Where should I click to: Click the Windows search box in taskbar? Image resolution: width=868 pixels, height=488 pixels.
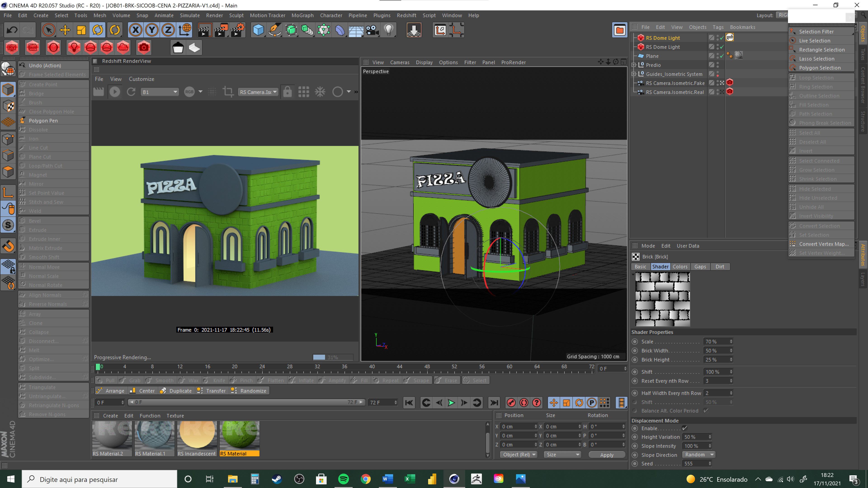[x=100, y=479]
